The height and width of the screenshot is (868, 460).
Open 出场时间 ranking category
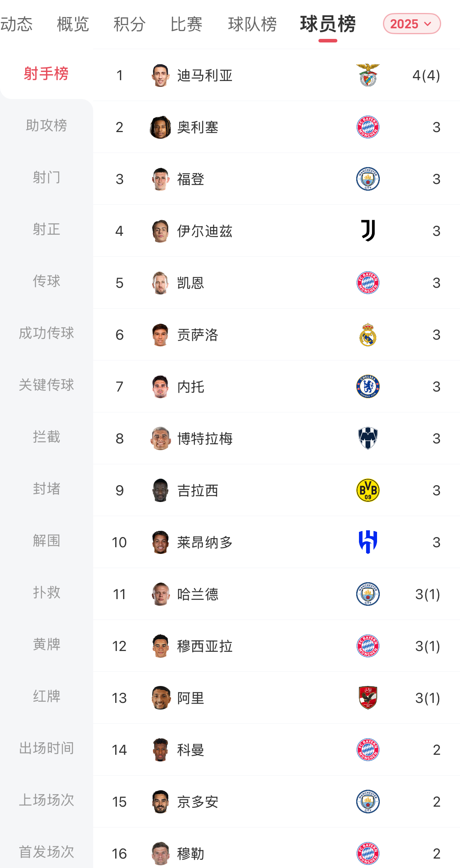tap(46, 748)
